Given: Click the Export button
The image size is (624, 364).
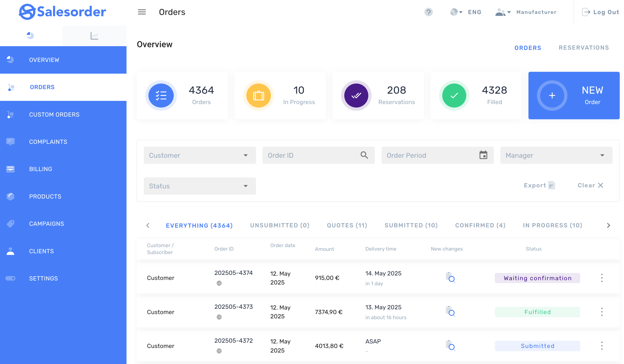Looking at the screenshot, I should click(539, 185).
